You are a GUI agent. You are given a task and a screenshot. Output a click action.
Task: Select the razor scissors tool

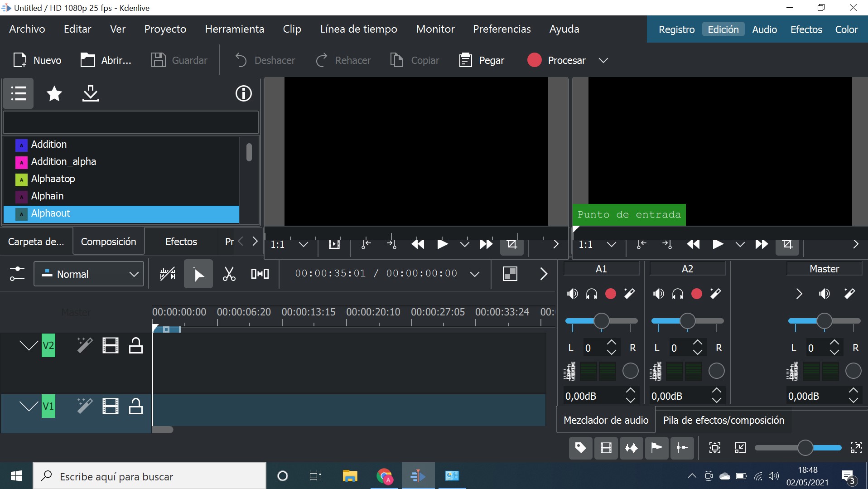(x=229, y=274)
